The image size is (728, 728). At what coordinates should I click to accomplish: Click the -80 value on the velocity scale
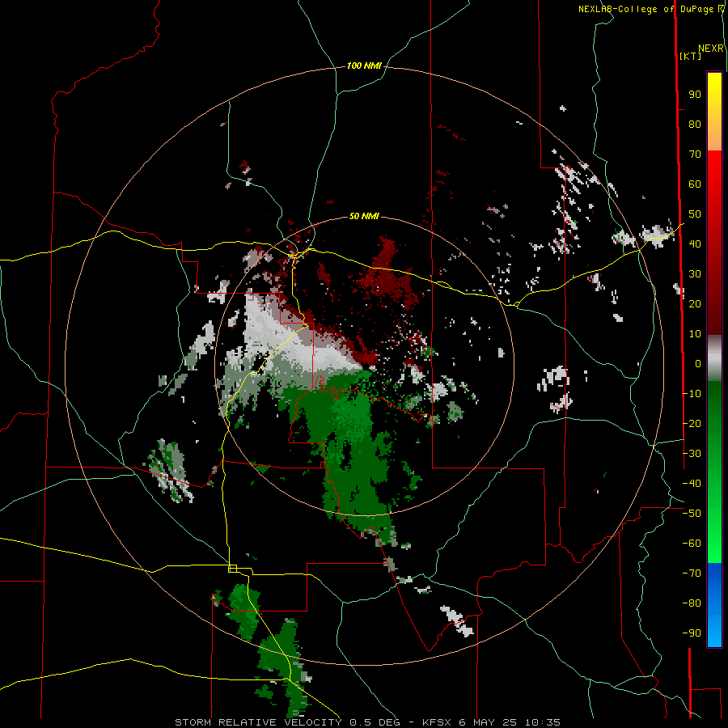tap(692, 603)
